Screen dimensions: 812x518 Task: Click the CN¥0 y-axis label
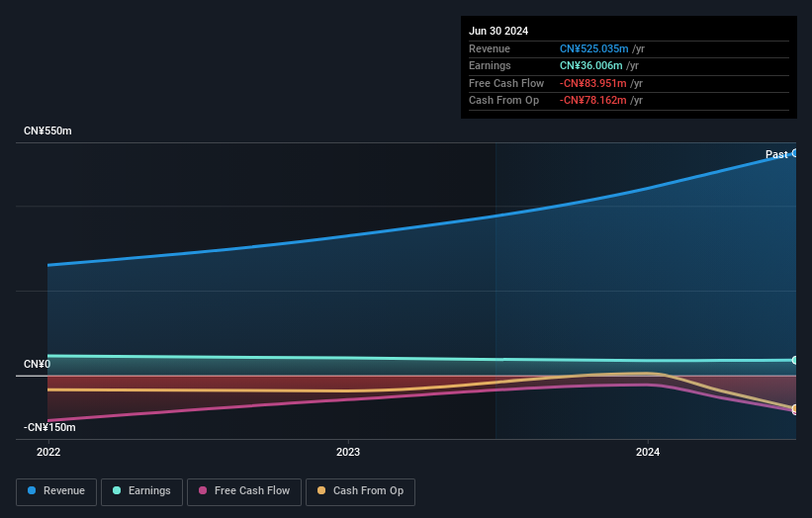coord(38,365)
